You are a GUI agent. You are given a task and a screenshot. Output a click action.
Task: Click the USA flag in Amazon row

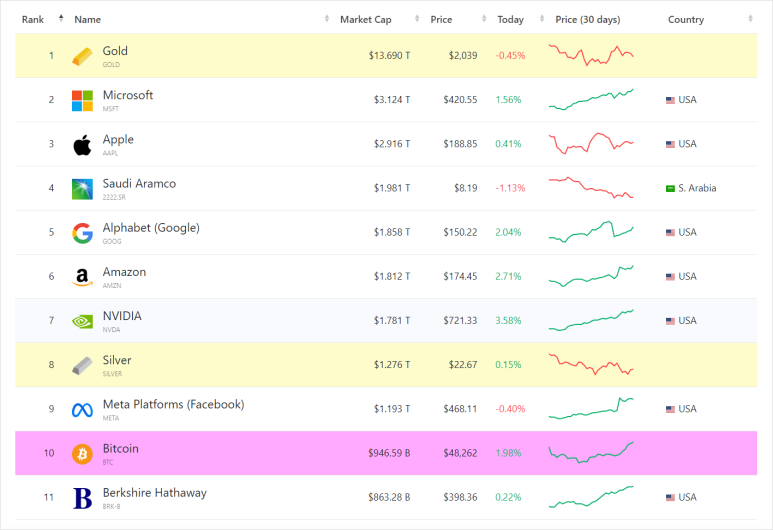point(670,277)
